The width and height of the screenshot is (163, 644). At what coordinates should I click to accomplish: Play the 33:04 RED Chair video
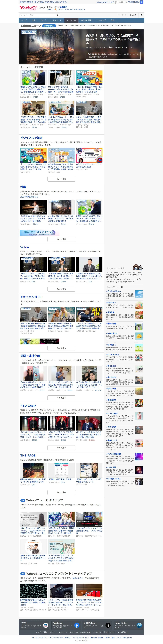tap(33, 423)
